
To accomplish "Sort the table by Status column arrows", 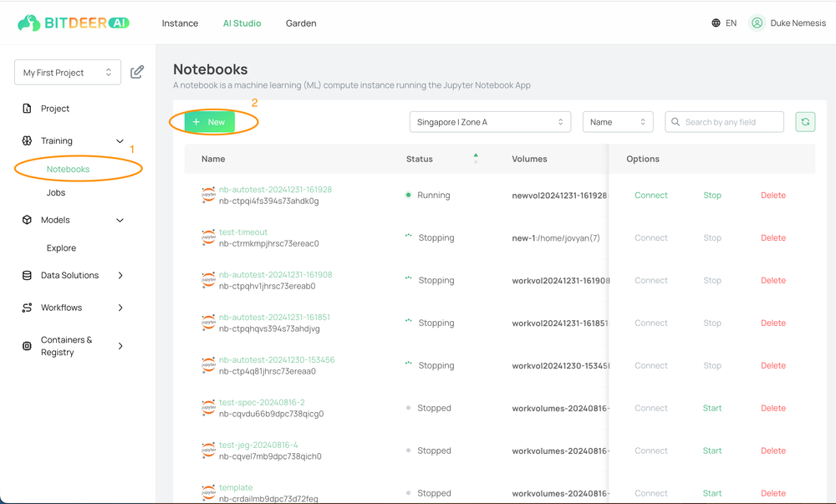I will (x=476, y=158).
